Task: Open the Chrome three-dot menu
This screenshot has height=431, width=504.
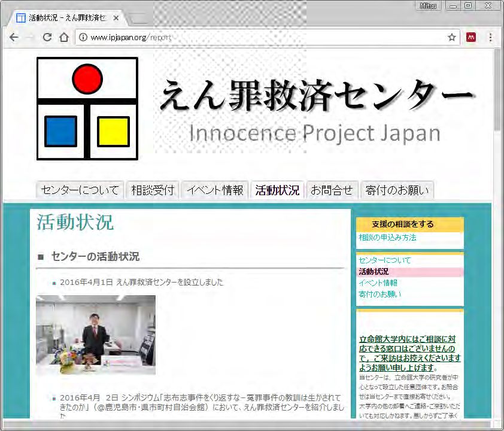Action: (x=490, y=38)
